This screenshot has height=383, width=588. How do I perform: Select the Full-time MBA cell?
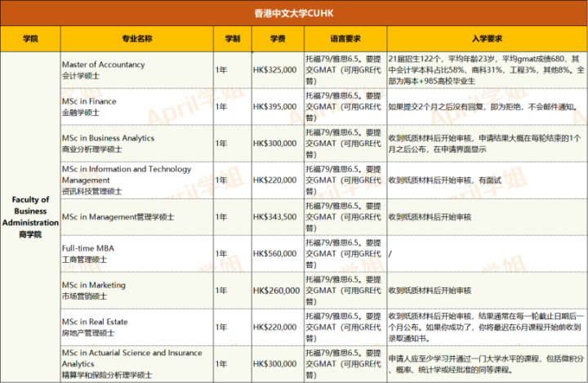[137, 254]
